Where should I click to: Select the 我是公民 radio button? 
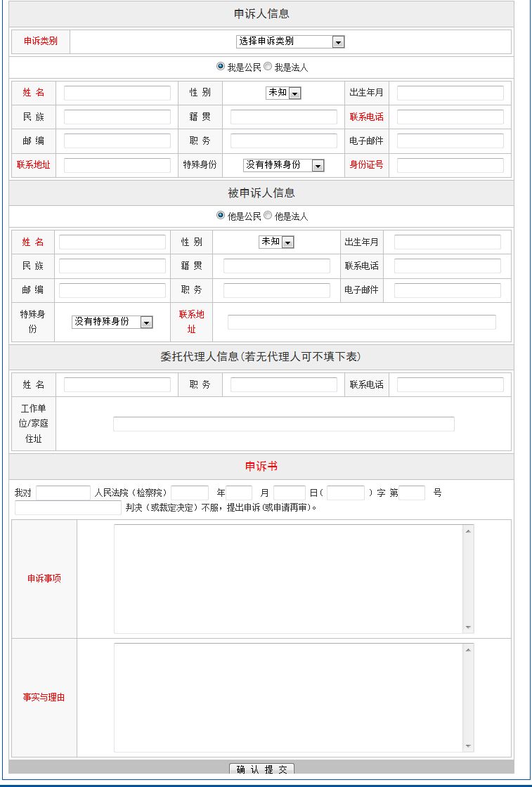[221, 67]
